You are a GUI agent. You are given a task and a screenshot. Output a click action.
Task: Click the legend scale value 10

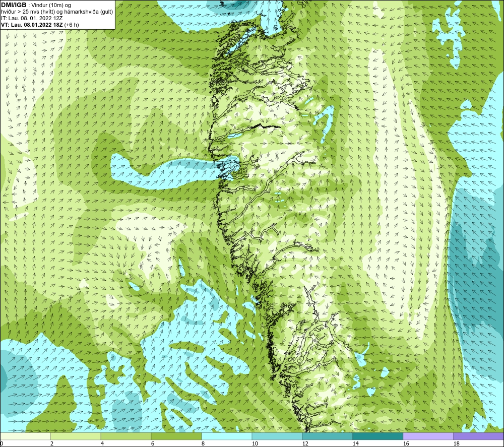[x=255, y=444]
